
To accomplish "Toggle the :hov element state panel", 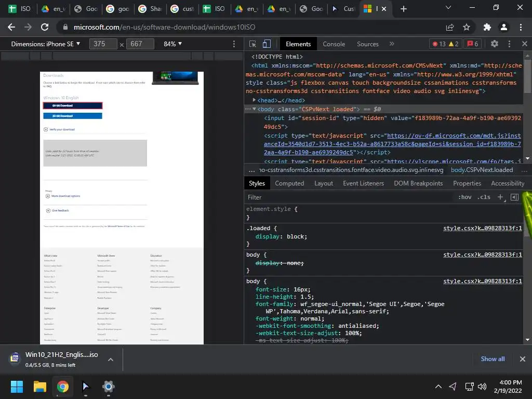I will (x=465, y=197).
